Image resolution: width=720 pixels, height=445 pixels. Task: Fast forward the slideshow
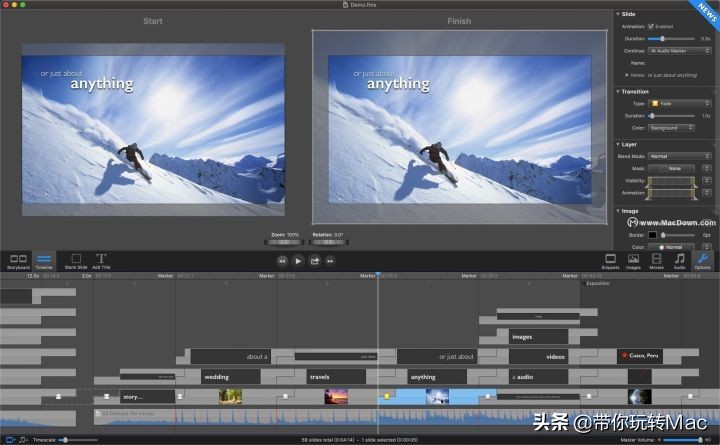coord(330,261)
